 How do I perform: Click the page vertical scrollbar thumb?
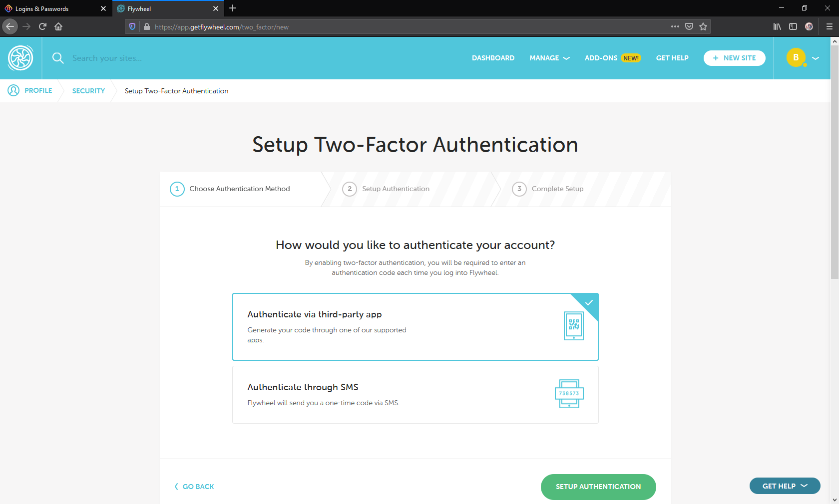(835, 162)
